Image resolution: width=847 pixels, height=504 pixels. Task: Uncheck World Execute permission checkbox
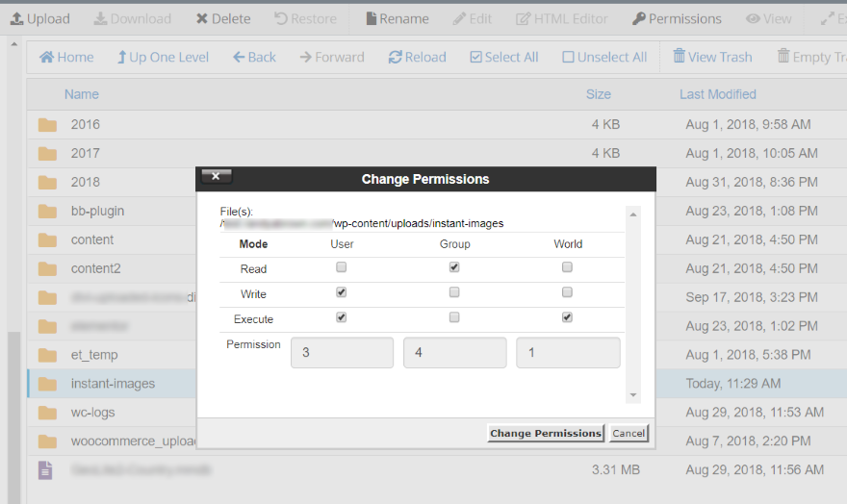pyautogui.click(x=567, y=317)
